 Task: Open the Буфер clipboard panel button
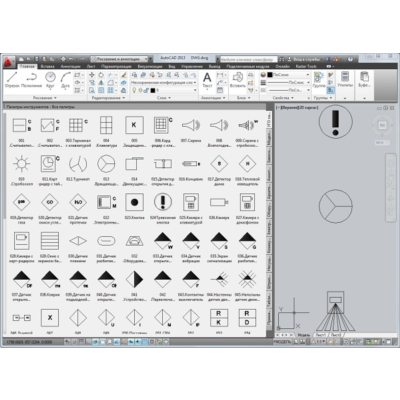[364, 80]
